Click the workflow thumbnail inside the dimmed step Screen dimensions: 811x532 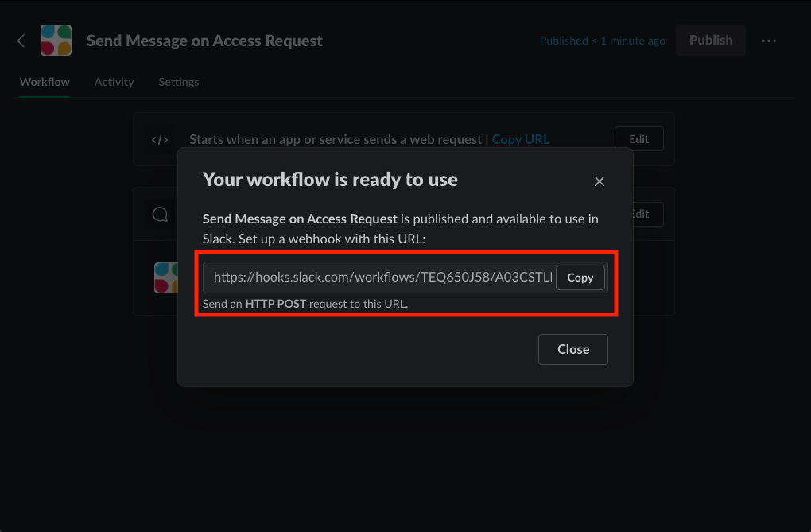(167, 278)
